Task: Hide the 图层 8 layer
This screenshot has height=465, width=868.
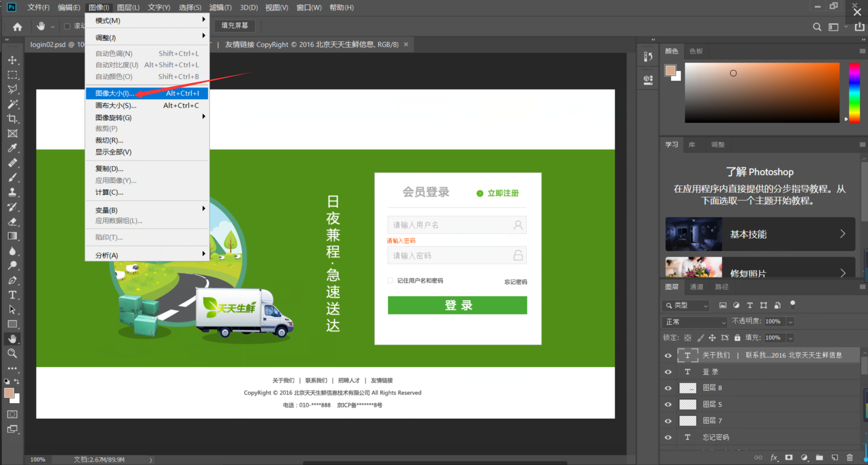Action: pos(668,388)
